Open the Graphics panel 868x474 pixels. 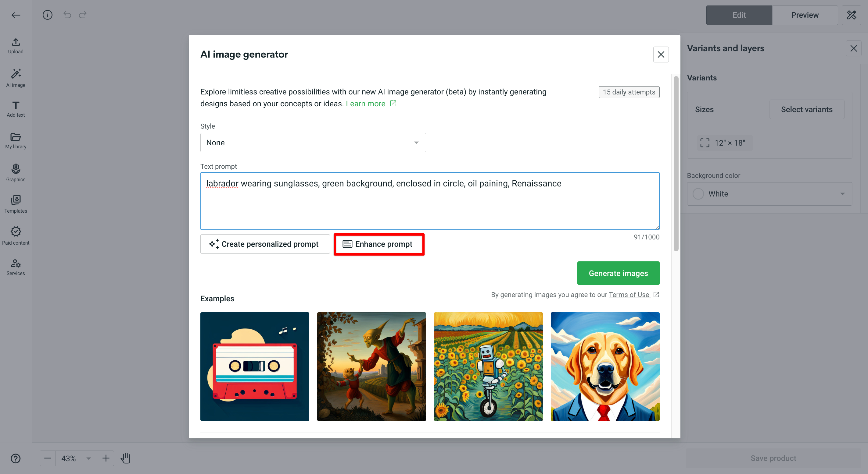click(x=16, y=172)
